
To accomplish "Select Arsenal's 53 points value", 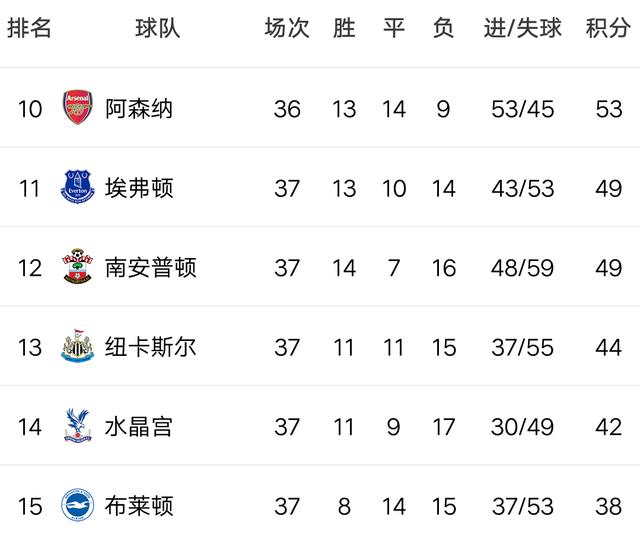I will click(x=609, y=109).
